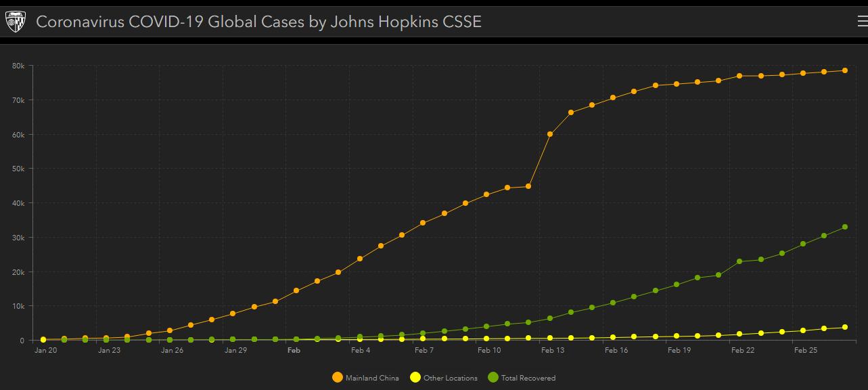Viewport: 868px width, 390px height.
Task: Open the hamburger menu icon
Action: (x=862, y=22)
